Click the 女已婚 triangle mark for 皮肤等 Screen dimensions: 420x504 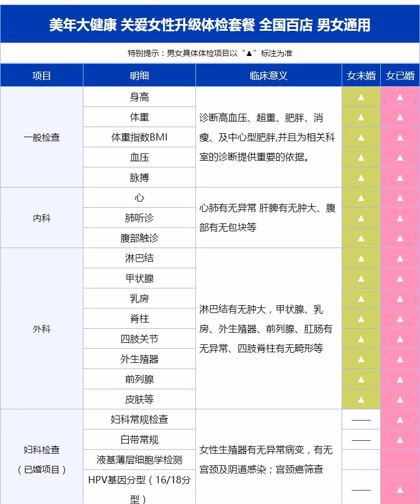(x=400, y=399)
